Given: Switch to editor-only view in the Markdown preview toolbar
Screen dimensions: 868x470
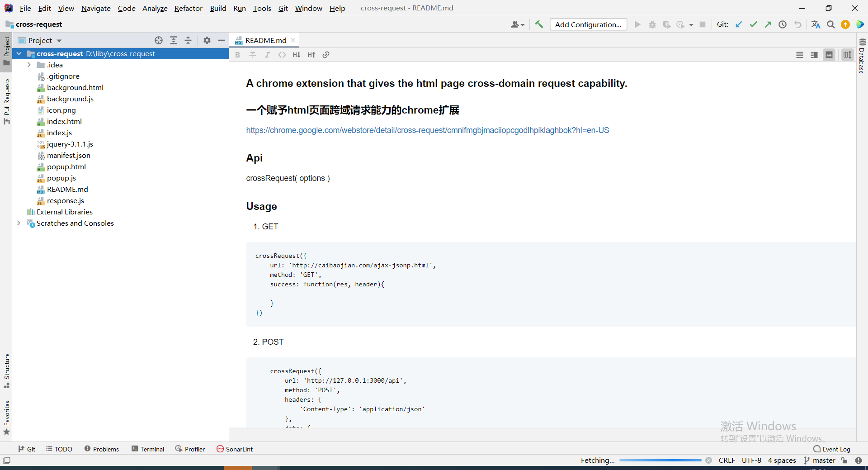Looking at the screenshot, I should click(800, 55).
